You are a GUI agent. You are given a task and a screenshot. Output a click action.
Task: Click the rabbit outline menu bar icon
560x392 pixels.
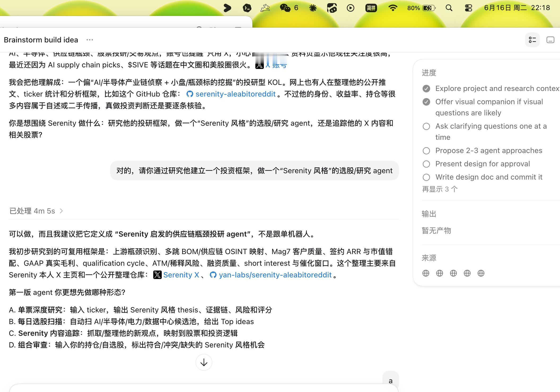(265, 8)
